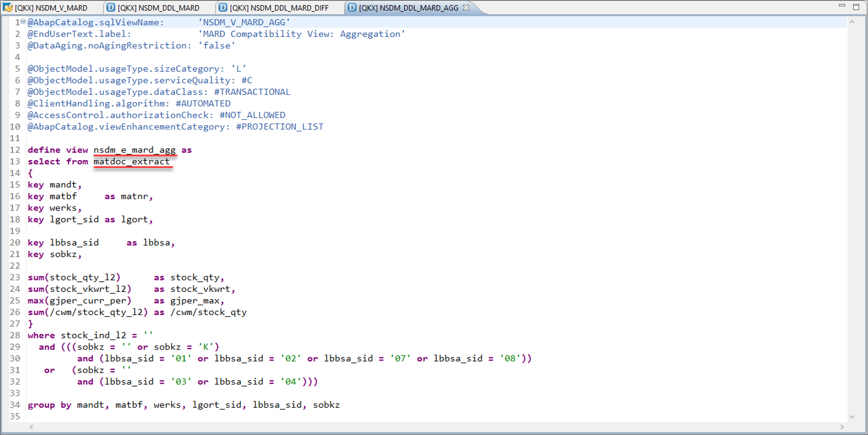The image size is (868, 435).
Task: Click the underlined matdoc_extract data source
Action: 131,162
